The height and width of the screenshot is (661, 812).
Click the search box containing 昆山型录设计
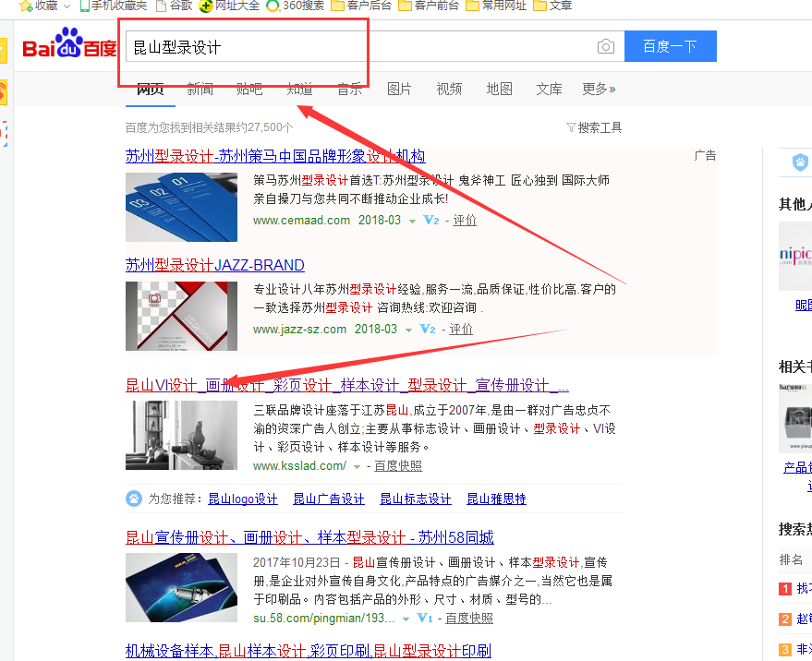pyautogui.click(x=361, y=46)
